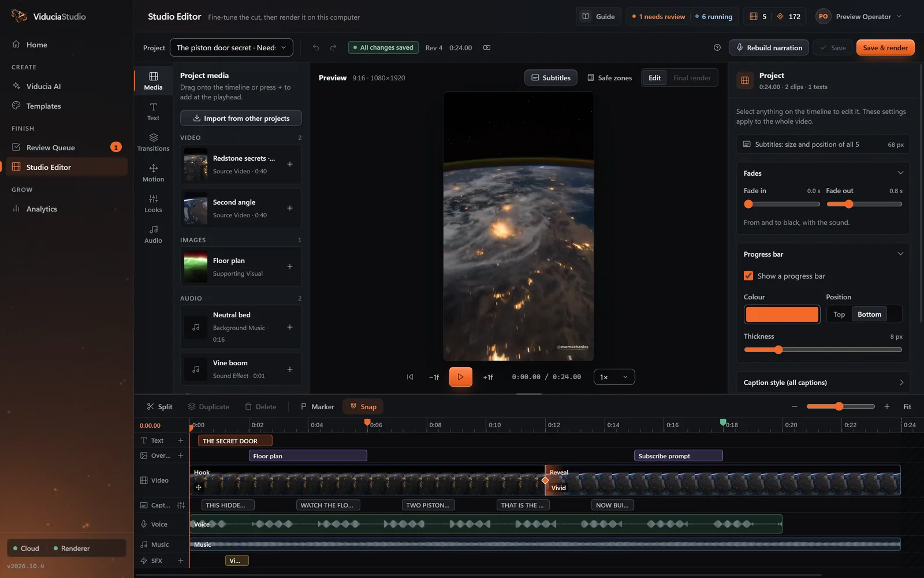
Task: Click the Thickness slider handle
Action: (778, 350)
